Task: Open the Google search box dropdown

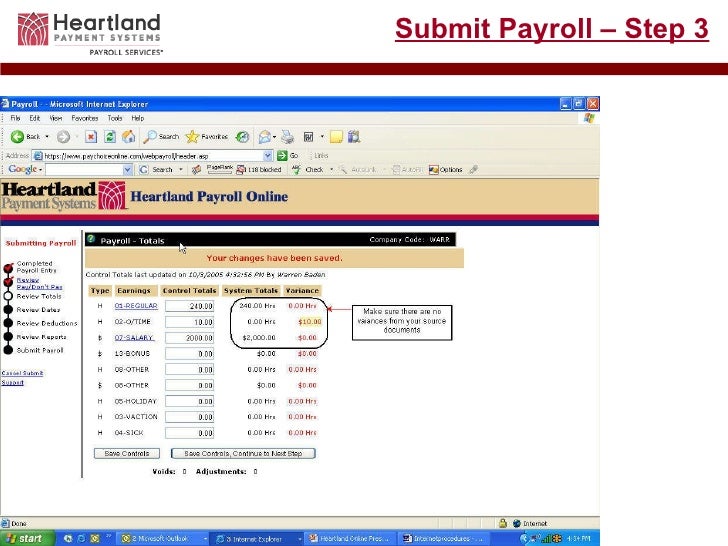Action: [x=128, y=170]
